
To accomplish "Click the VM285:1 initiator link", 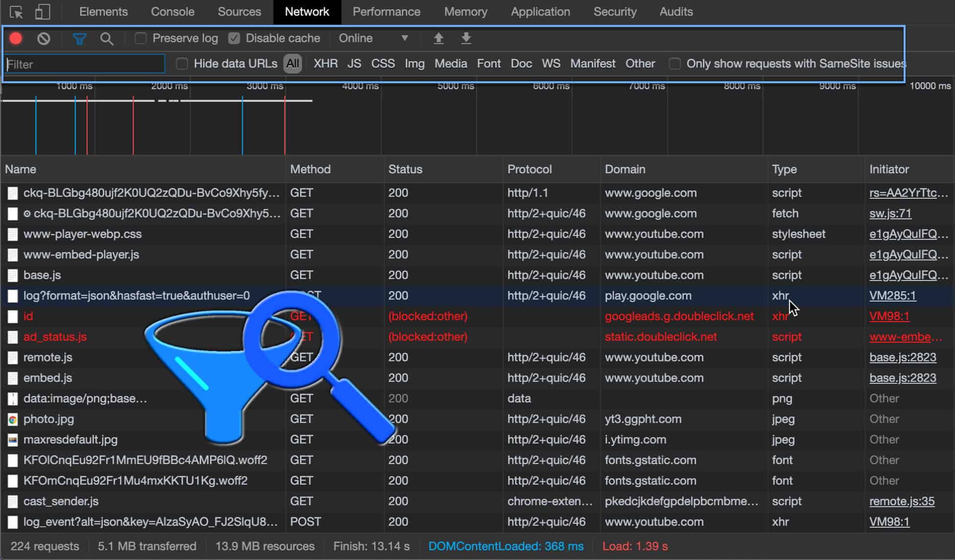I will [892, 295].
